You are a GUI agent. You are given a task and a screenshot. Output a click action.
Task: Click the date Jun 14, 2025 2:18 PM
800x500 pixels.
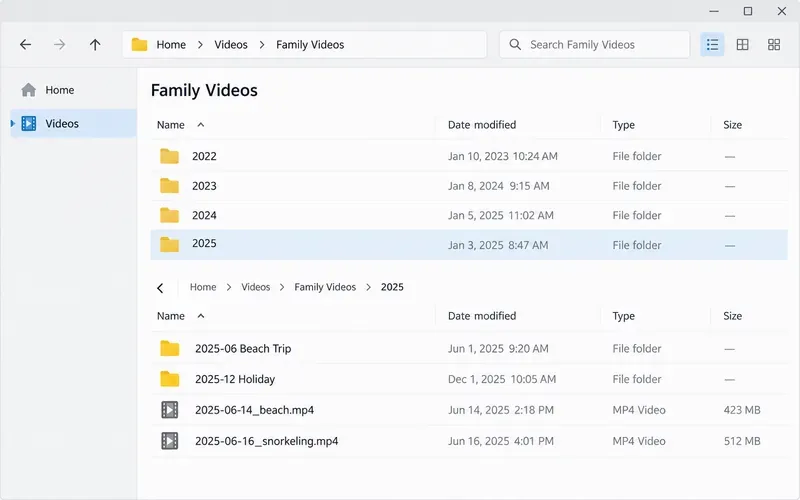click(501, 410)
